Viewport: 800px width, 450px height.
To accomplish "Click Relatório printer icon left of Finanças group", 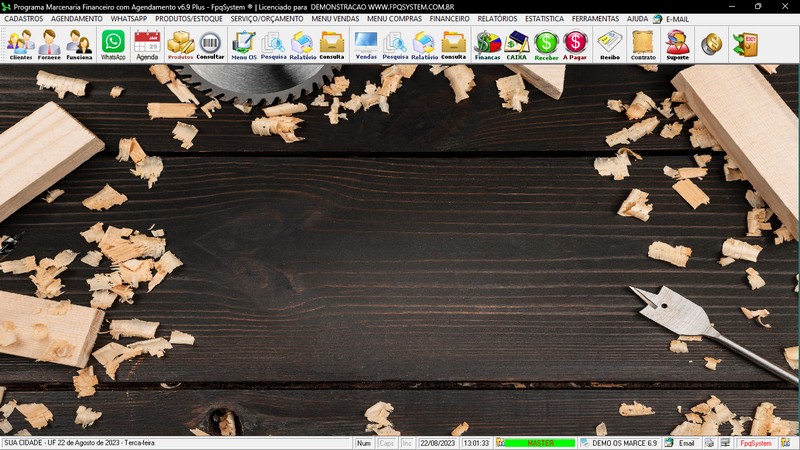I will click(x=424, y=45).
